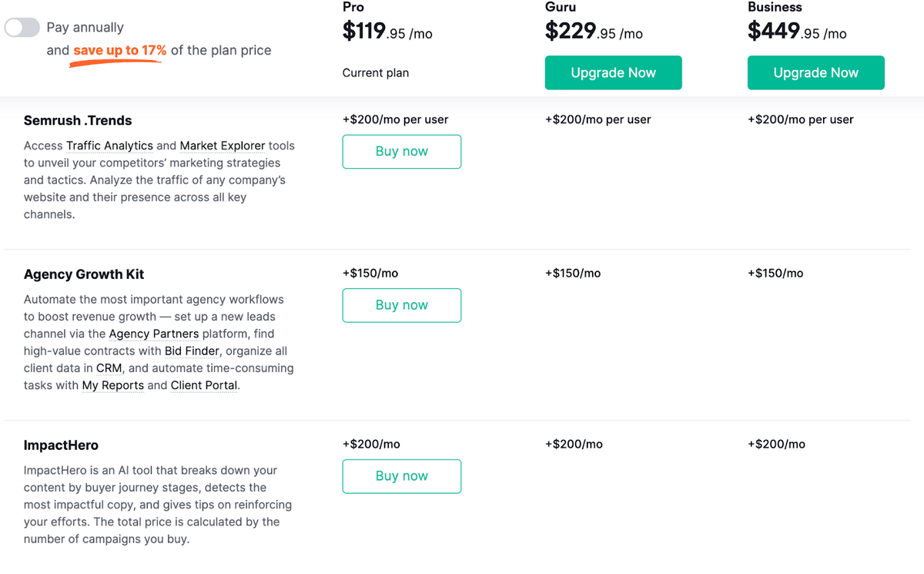Click the Semrush .Trends heading
924x574 pixels.
coord(78,120)
